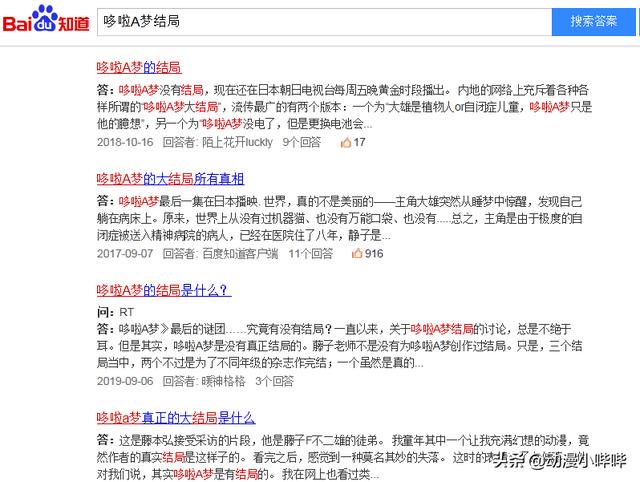Screen dimensions: 640x482
Task: Click answerer name 百度知道客户端
Action: [x=240, y=254]
